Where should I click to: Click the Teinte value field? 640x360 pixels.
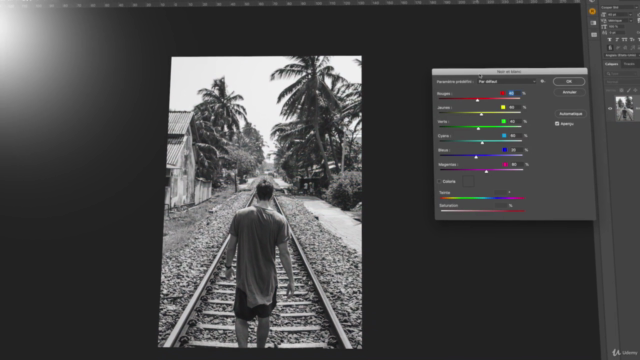(500, 192)
